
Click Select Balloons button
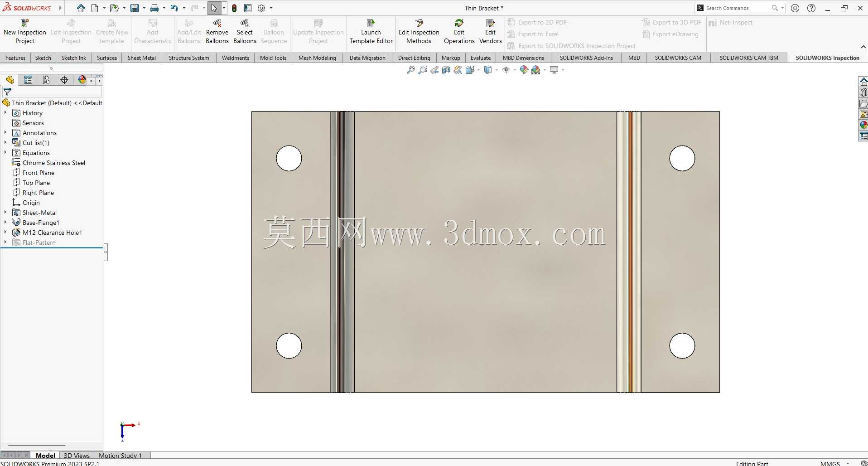coord(245,32)
